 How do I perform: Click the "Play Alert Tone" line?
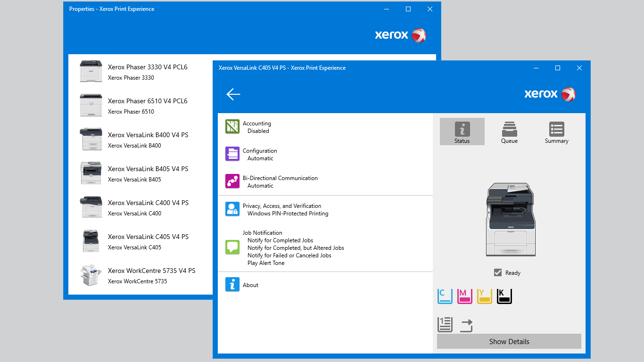pyautogui.click(x=266, y=263)
